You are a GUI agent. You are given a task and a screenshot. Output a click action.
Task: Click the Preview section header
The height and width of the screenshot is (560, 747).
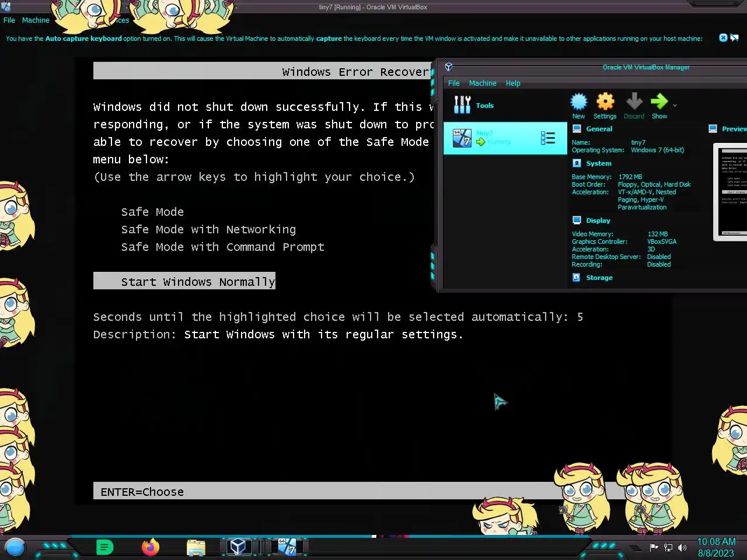click(734, 129)
